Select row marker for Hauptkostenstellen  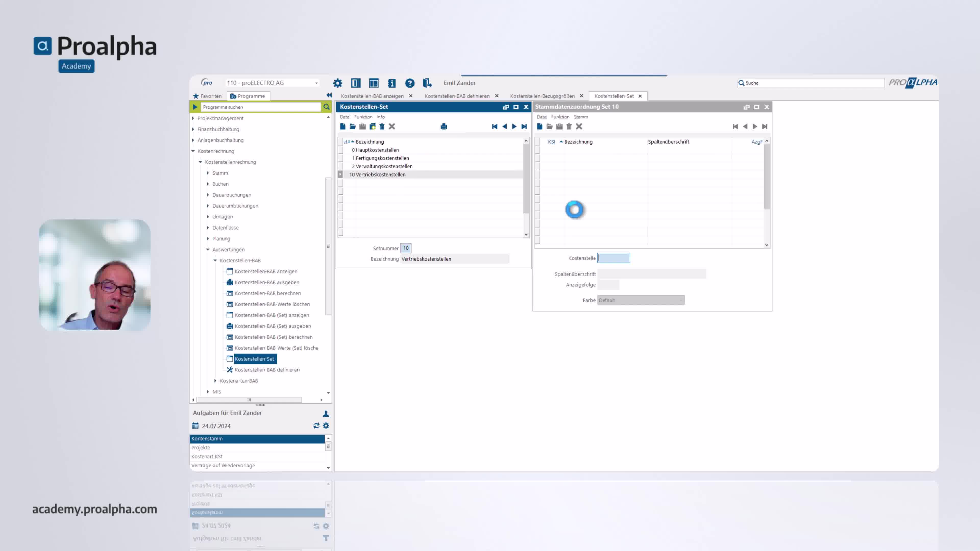pyautogui.click(x=340, y=150)
